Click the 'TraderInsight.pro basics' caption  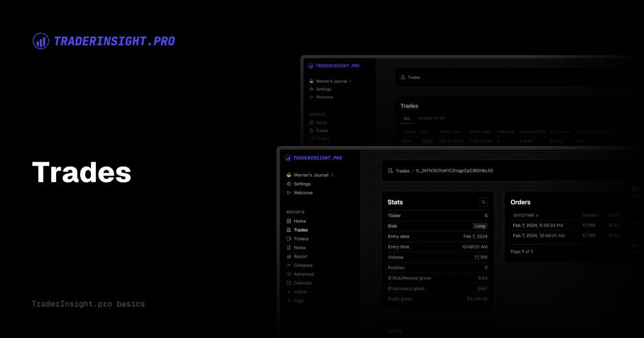tap(88, 304)
